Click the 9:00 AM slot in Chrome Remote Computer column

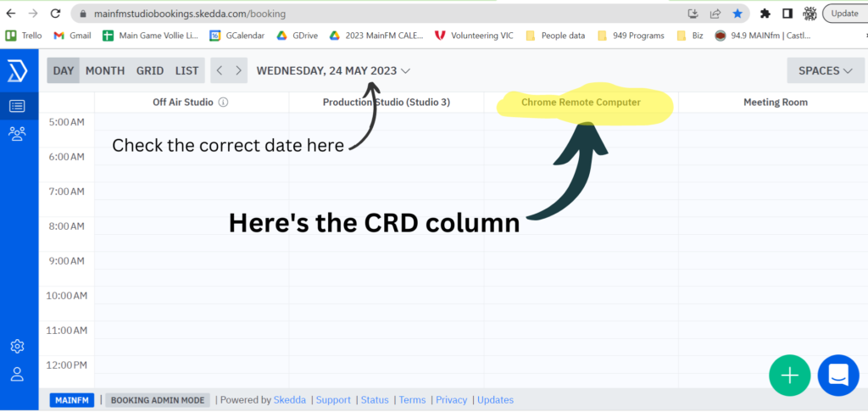point(581,269)
